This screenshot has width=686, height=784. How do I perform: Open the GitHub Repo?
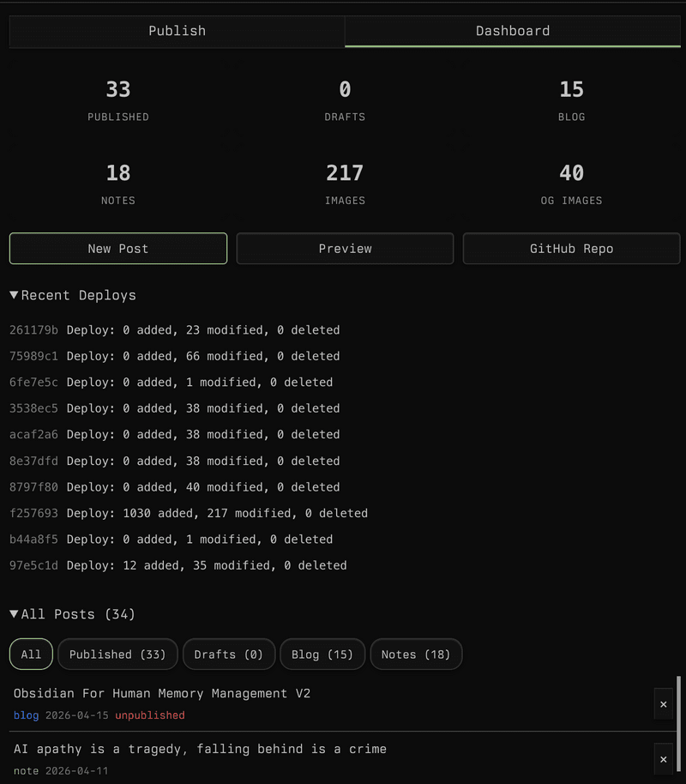[x=571, y=248]
